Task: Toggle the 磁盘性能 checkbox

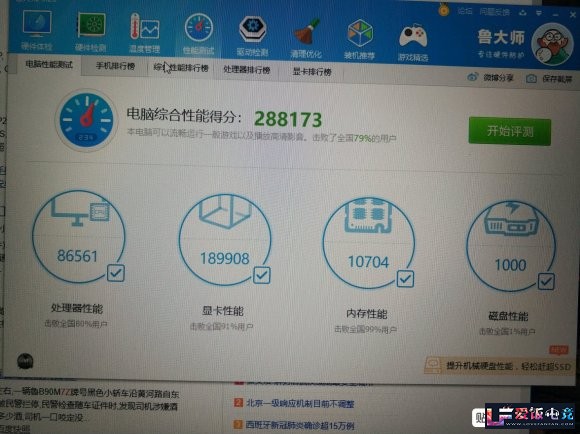Action: tap(546, 282)
